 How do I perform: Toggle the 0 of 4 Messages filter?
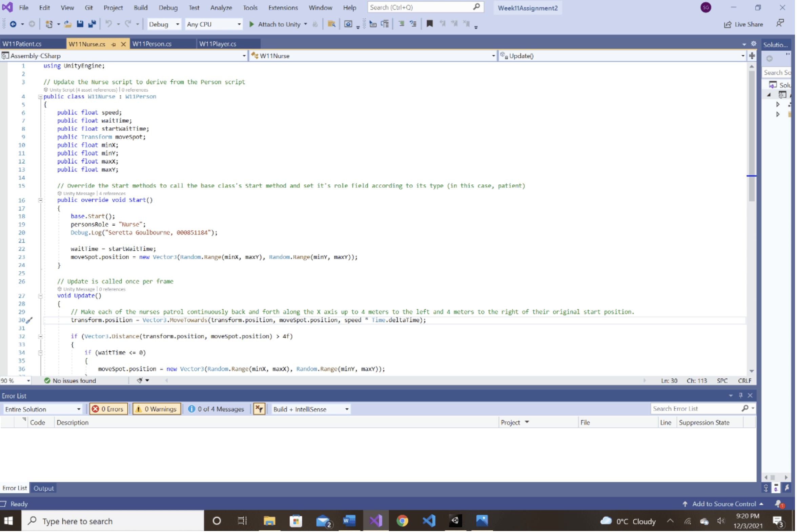pos(216,410)
